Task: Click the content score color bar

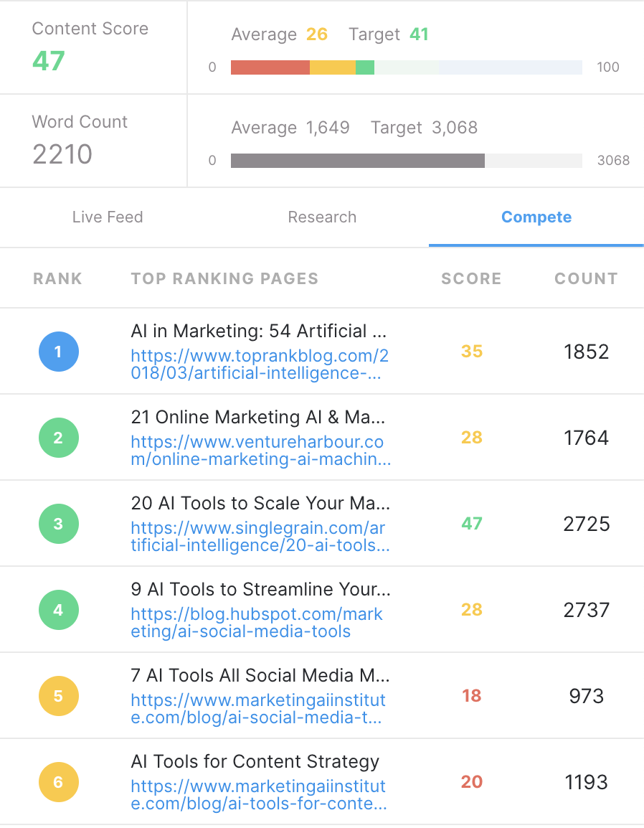Action: (x=407, y=67)
